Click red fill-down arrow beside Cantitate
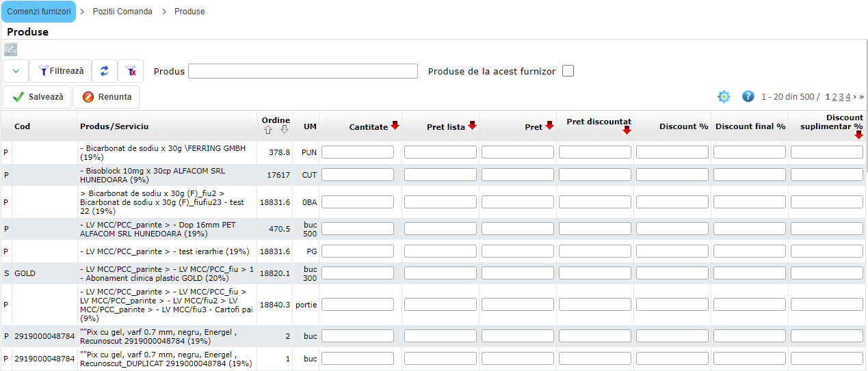This screenshot has height=371, width=868. click(x=395, y=126)
